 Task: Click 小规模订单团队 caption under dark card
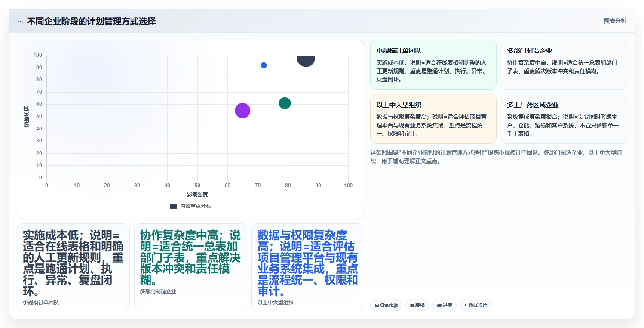[x=41, y=303]
